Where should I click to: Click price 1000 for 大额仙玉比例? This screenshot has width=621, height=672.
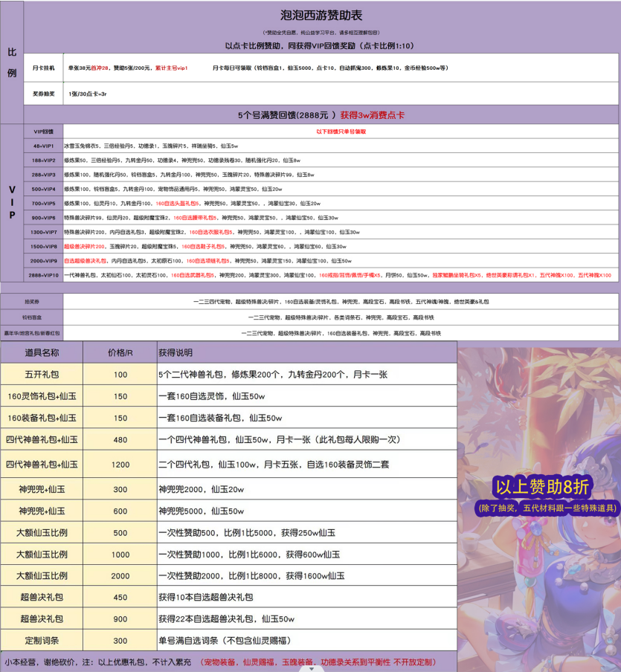[x=120, y=555]
